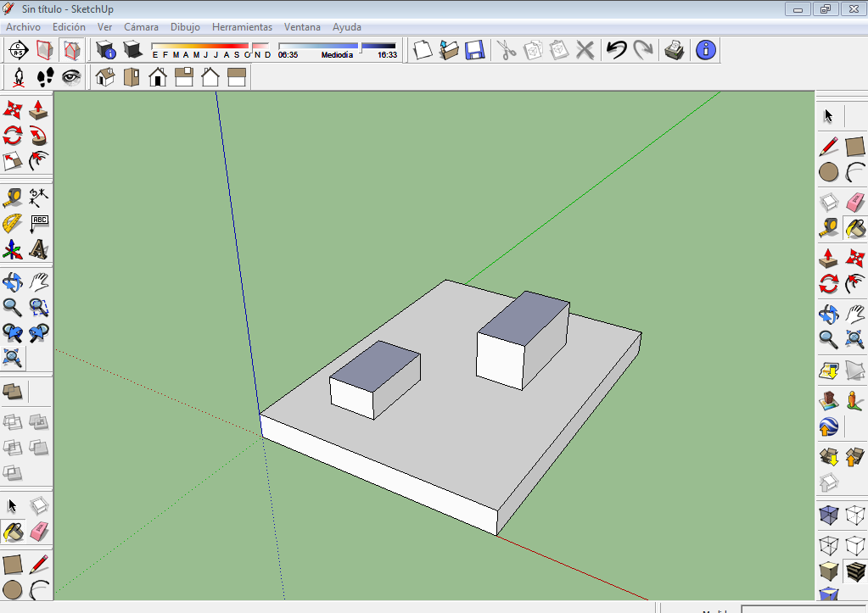This screenshot has width=868, height=613.
Task: Select the Walk footprints tool
Action: (45, 77)
